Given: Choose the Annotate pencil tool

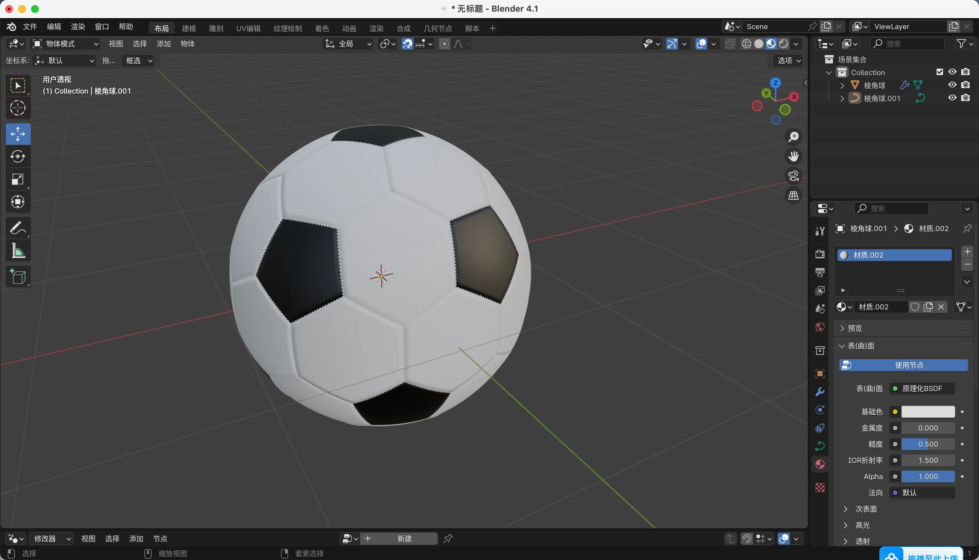Looking at the screenshot, I should pyautogui.click(x=18, y=228).
